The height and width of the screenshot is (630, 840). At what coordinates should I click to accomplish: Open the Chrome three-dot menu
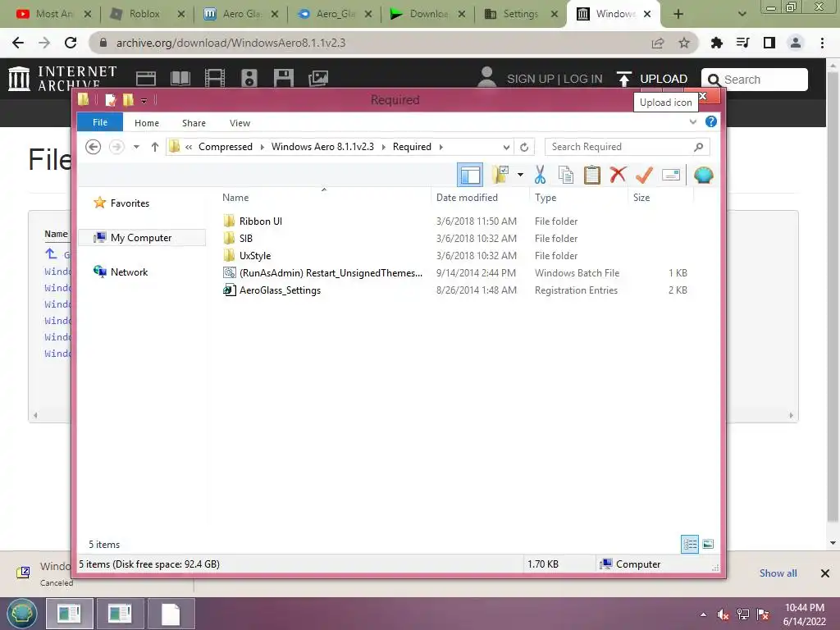(822, 43)
